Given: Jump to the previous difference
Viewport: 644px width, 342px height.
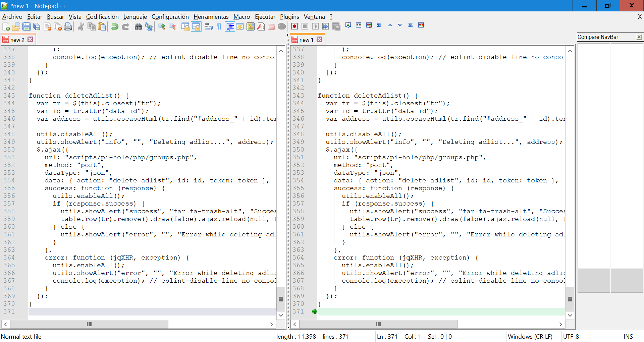Looking at the screenshot, I should (390, 26).
